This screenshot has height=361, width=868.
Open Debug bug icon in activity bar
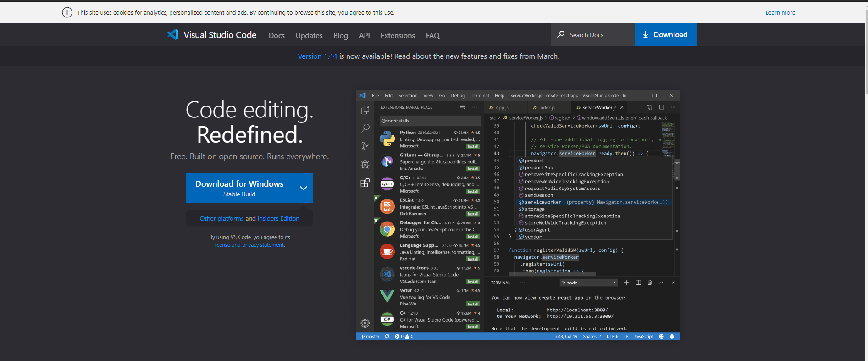point(365,164)
